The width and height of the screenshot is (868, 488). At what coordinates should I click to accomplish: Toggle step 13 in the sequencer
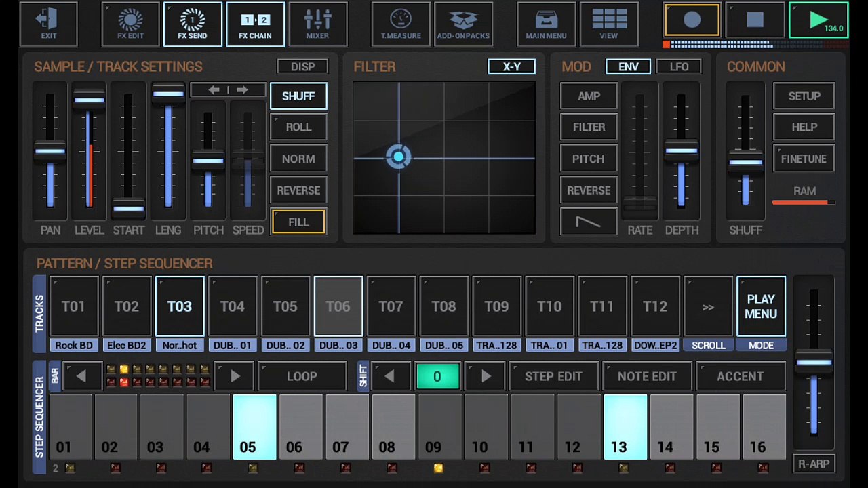point(625,428)
